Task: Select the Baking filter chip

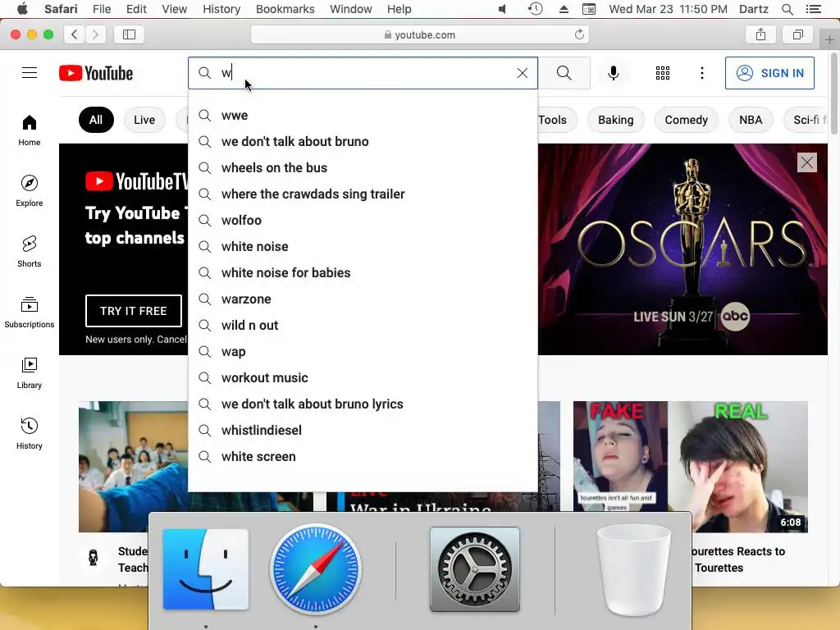Action: [x=615, y=120]
